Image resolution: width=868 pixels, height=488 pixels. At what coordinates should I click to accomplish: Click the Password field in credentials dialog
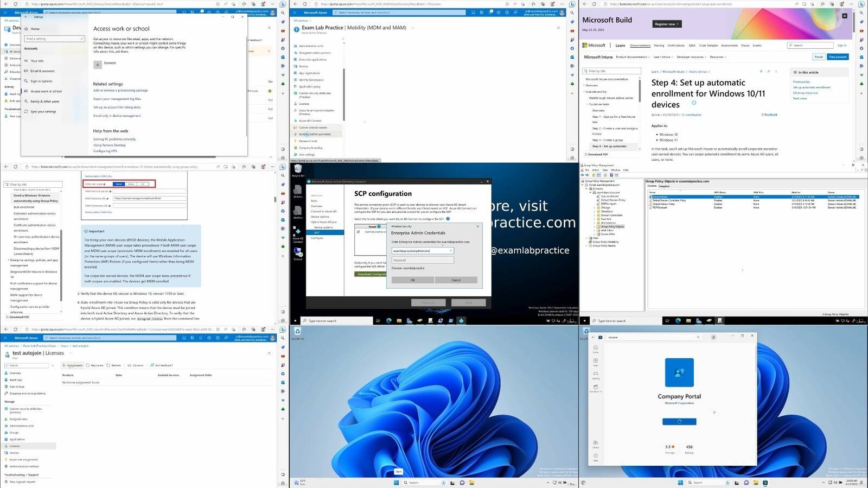click(423, 260)
